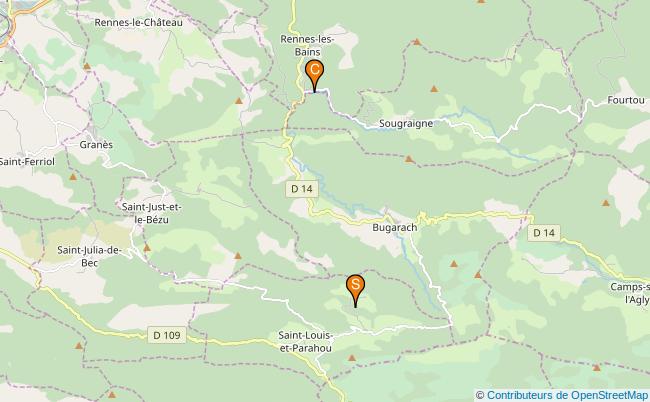Click the D 109 road shield
The image size is (650, 402).
[167, 335]
